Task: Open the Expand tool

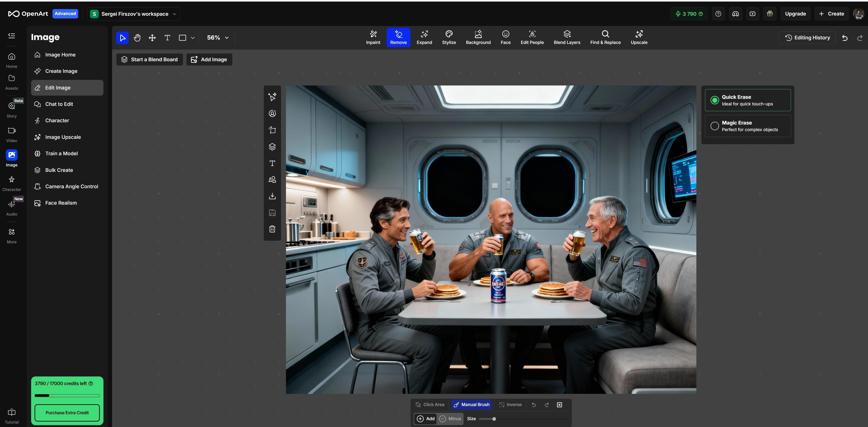Action: click(x=424, y=37)
